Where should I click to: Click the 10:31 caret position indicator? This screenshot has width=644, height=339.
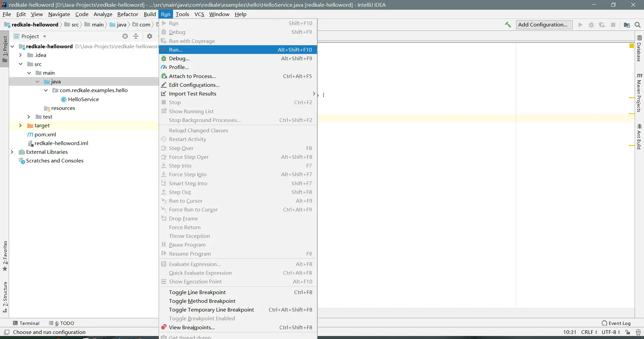point(570,332)
